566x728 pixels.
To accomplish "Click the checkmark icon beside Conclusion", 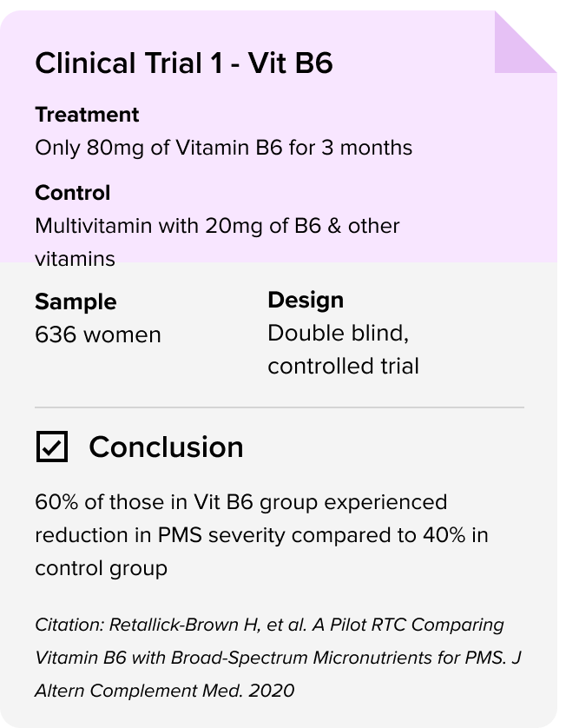I will coord(52,447).
